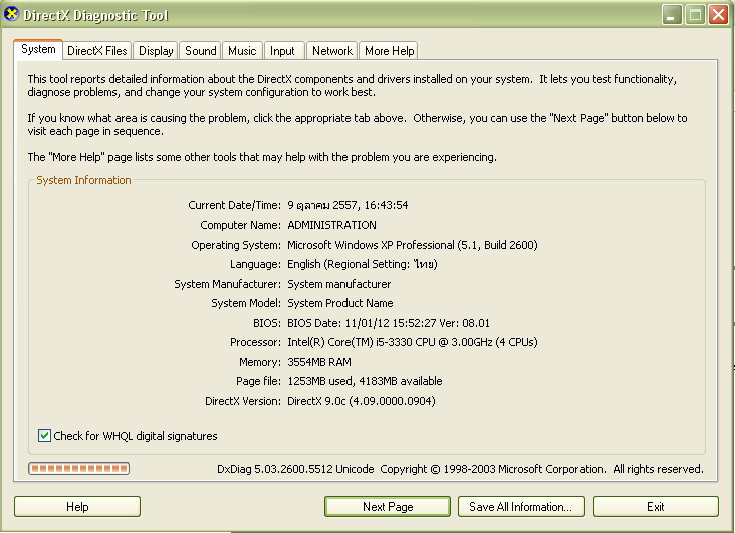Switch to the System tab
The height and width of the screenshot is (533, 735).
point(38,49)
